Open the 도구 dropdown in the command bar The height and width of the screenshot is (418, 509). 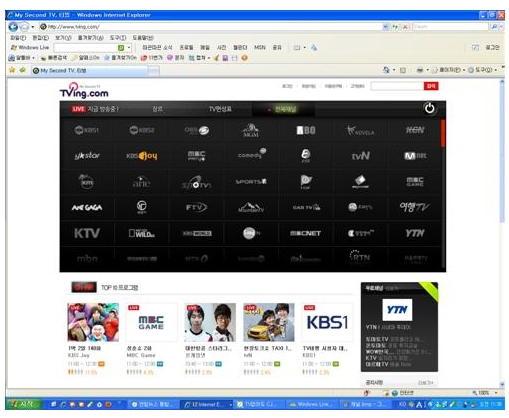point(483,70)
